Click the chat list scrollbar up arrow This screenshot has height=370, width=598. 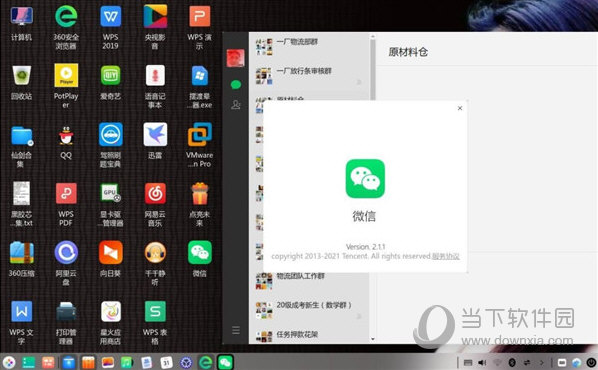[373, 37]
